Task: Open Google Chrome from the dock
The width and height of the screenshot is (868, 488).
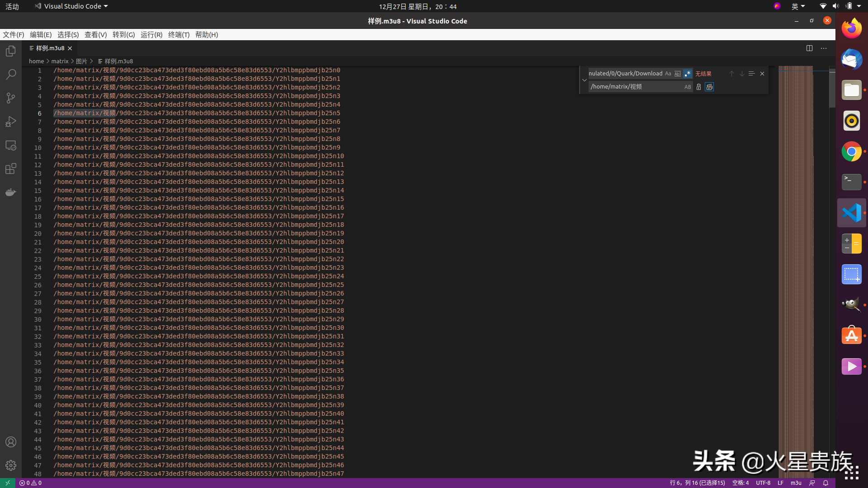Action: tap(852, 151)
